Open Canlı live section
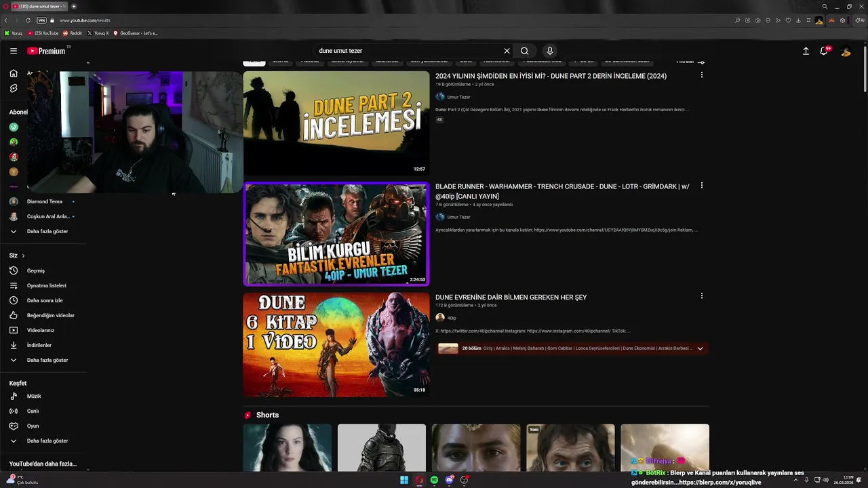The image size is (868, 488). pos(33,411)
